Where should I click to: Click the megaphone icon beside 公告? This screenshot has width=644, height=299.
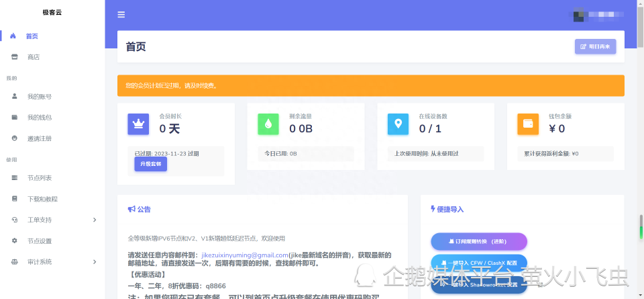[131, 210]
